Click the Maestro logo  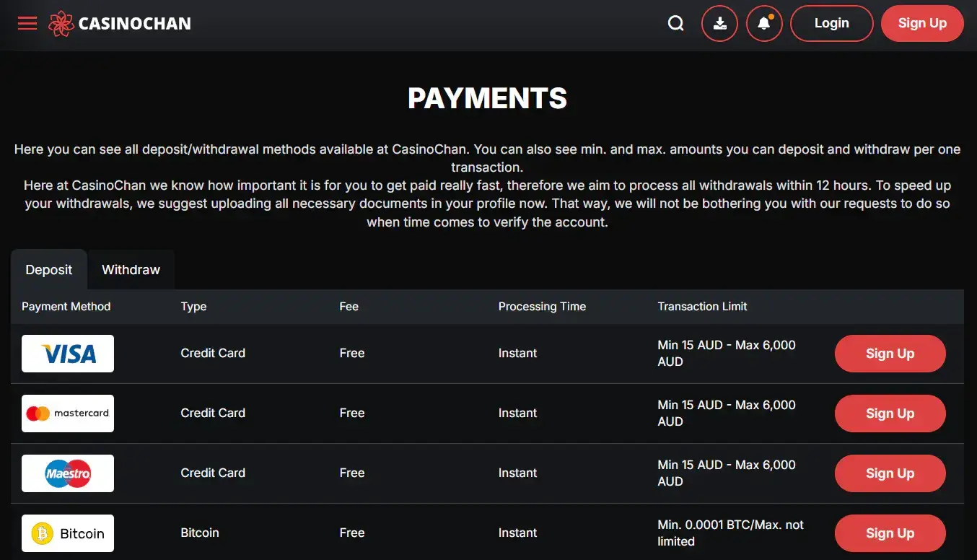(x=68, y=473)
